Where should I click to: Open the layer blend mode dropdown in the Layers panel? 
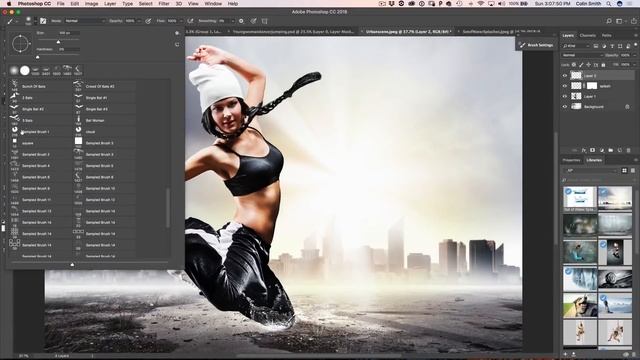pos(582,55)
